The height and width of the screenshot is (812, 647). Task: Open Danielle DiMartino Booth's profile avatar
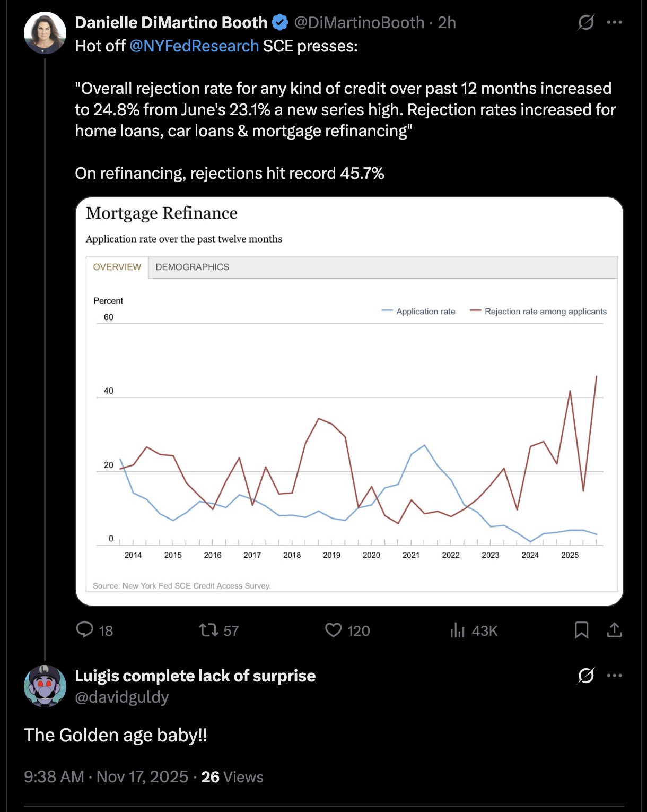[x=45, y=32]
